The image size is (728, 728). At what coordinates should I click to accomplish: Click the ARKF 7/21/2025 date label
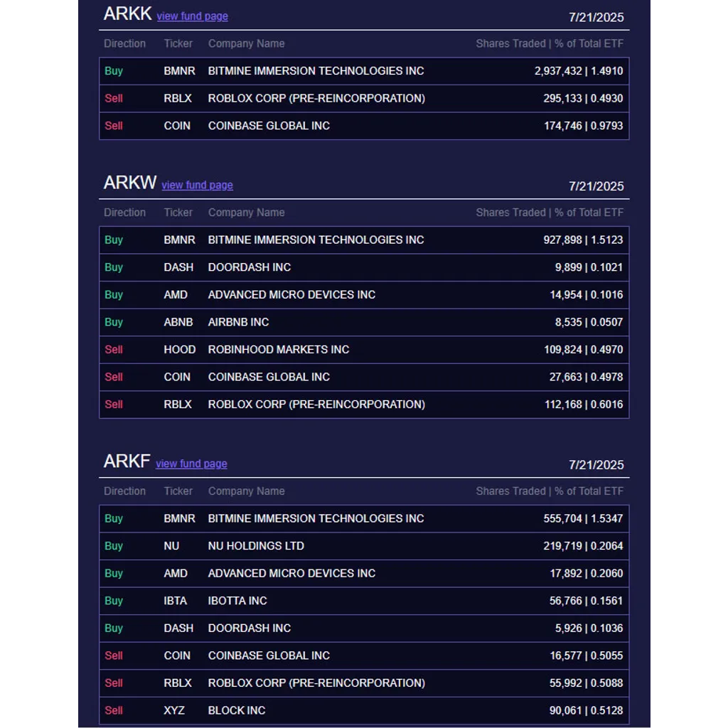tap(596, 465)
